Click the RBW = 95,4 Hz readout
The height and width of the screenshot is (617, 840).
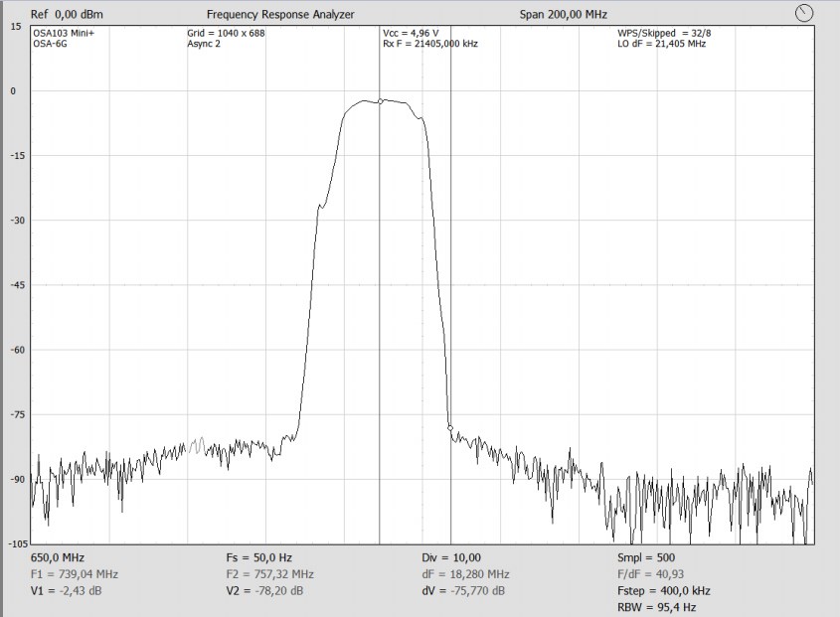click(656, 607)
